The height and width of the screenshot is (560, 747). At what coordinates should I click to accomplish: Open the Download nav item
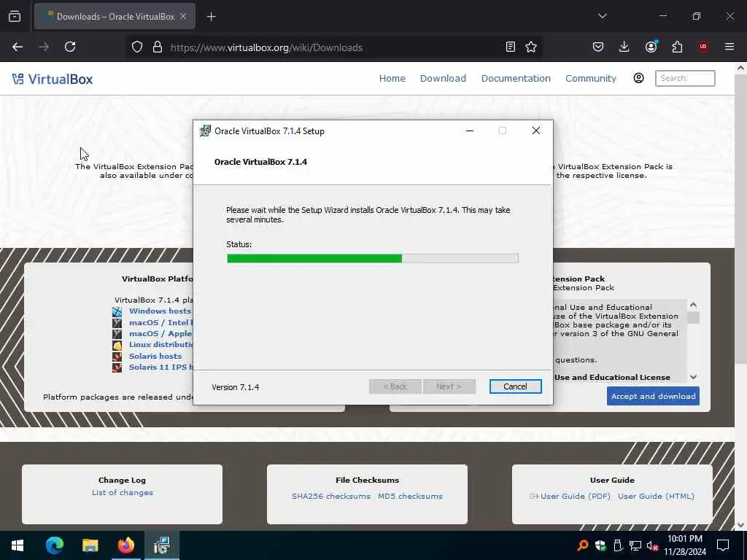(443, 79)
